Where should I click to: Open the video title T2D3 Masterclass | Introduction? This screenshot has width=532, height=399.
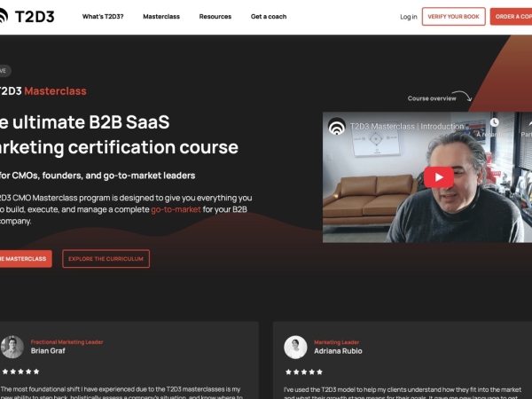(x=407, y=127)
